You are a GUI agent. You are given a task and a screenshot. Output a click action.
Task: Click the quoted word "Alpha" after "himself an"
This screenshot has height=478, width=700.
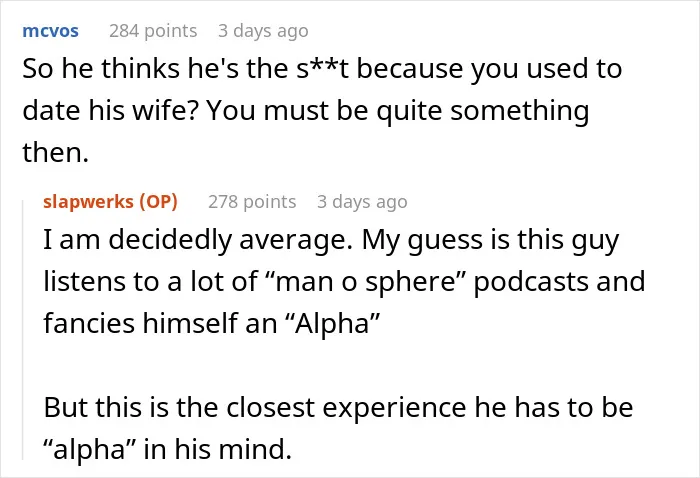pyautogui.click(x=332, y=323)
